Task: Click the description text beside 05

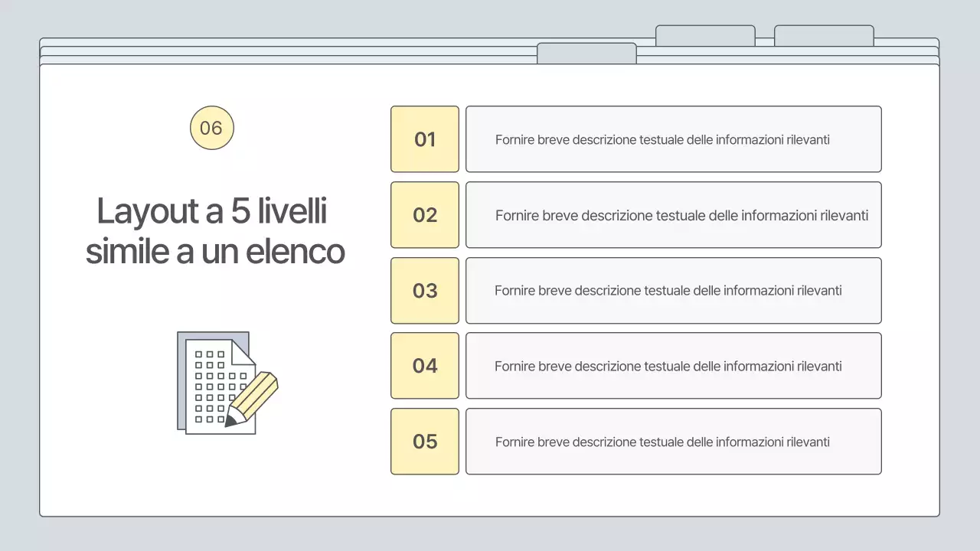Action: (663, 442)
